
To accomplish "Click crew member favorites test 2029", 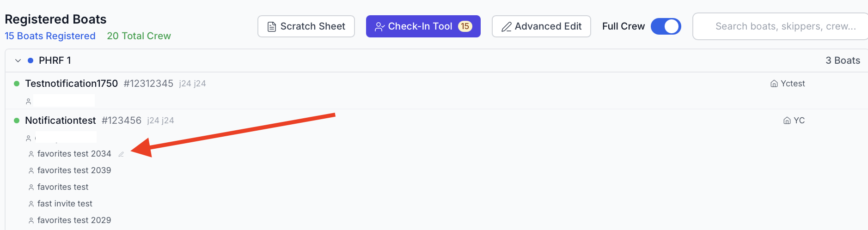I will tap(74, 220).
